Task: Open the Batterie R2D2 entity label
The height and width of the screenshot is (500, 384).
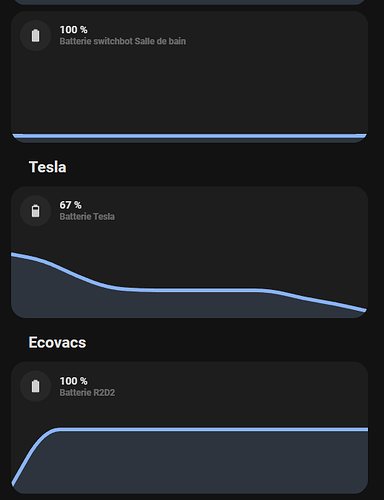Action: coord(87,392)
